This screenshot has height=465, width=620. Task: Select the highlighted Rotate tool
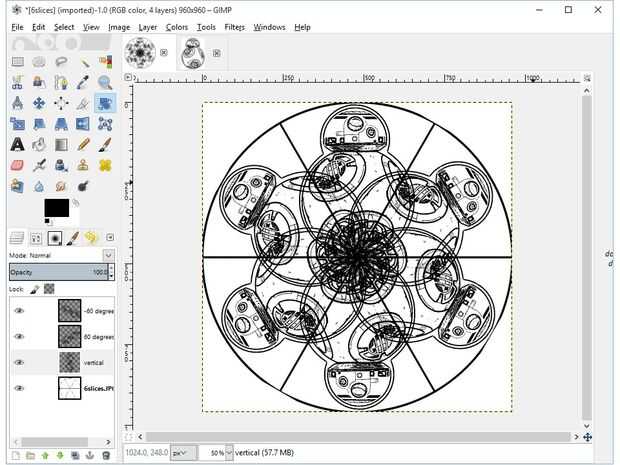(105, 103)
